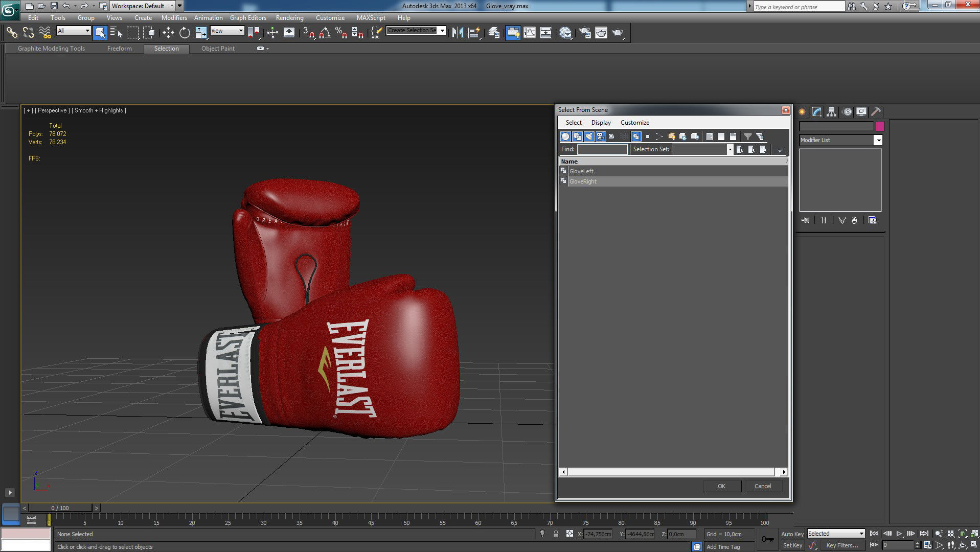Click the magenta object color swatch
The width and height of the screenshot is (980, 552).
click(x=880, y=126)
